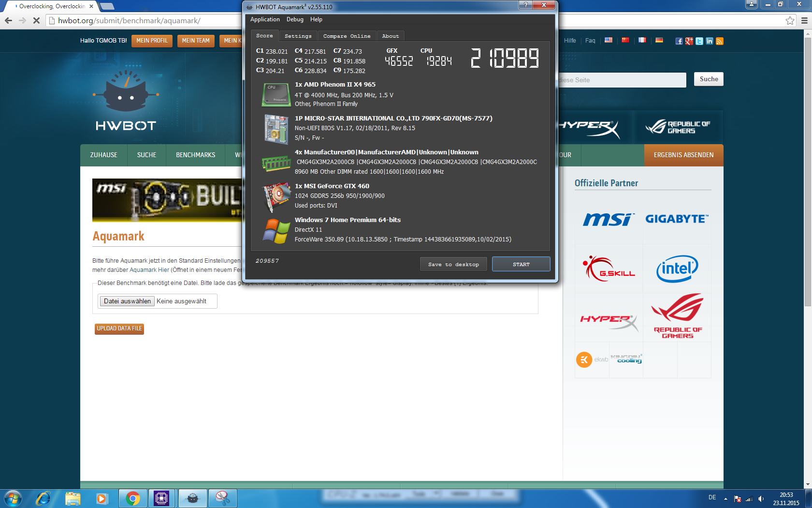This screenshot has width=812, height=508.
Task: Click the Aquamark help question mark button
Action: (x=526, y=5)
